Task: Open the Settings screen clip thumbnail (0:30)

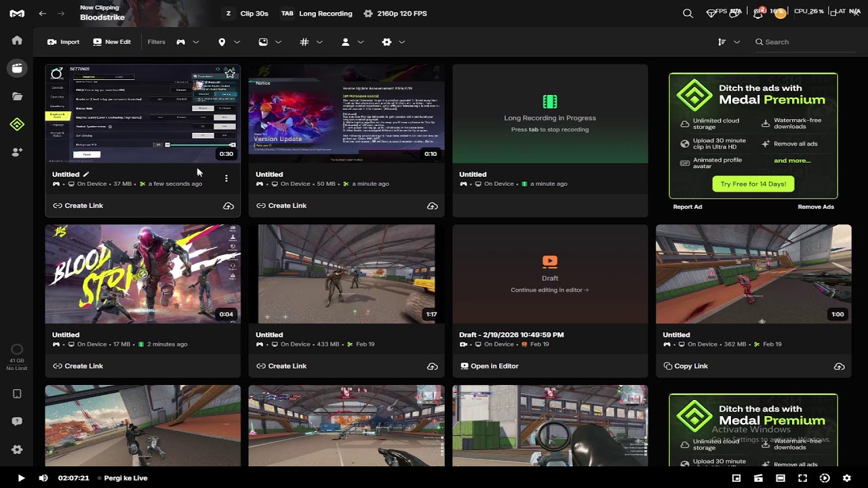Action: pyautogui.click(x=142, y=113)
